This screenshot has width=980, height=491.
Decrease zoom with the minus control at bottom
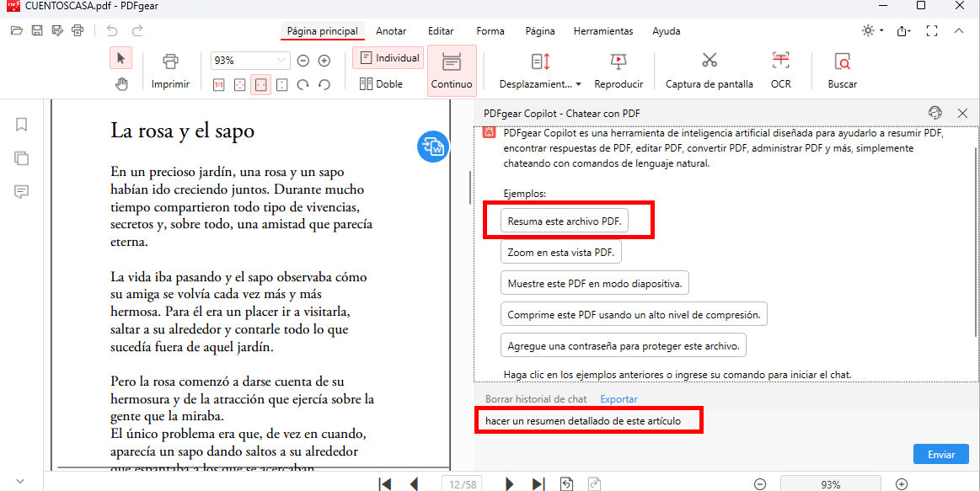759,483
